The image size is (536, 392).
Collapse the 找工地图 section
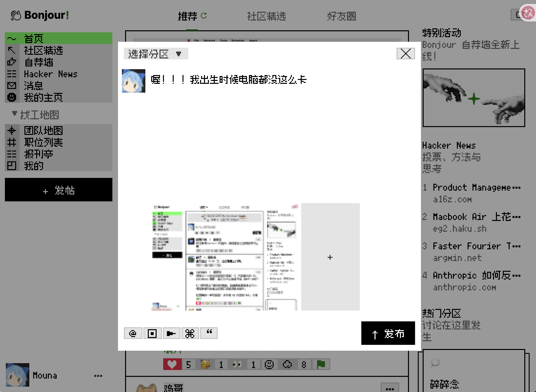click(x=35, y=114)
